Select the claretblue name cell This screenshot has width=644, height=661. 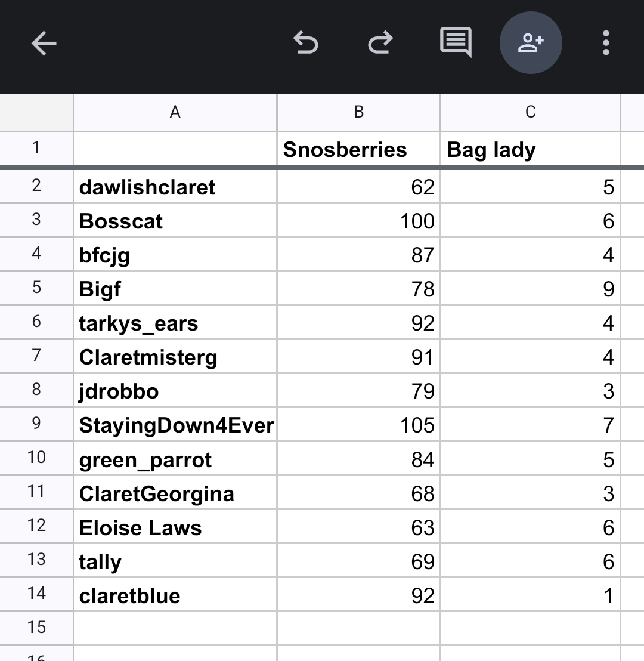(x=175, y=595)
